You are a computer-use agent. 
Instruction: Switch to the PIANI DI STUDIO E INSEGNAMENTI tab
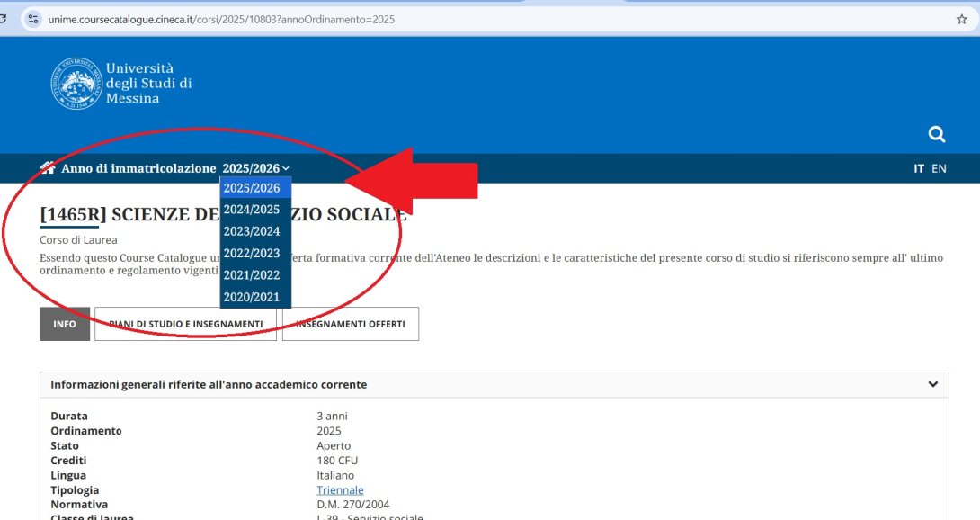(x=185, y=324)
